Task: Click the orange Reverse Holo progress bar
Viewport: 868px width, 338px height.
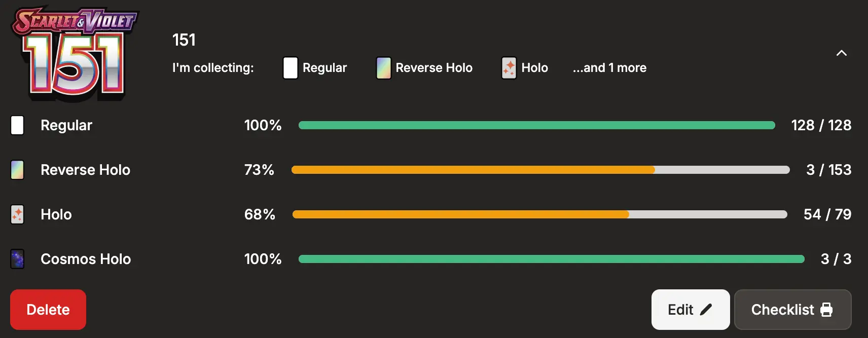Action: (x=540, y=170)
